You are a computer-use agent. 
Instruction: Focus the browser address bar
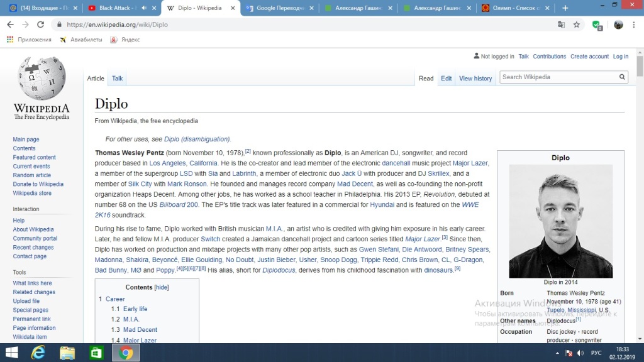click(x=304, y=25)
